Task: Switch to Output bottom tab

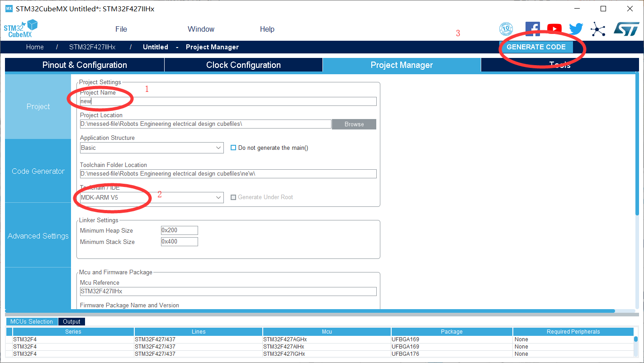Action: coord(71,321)
